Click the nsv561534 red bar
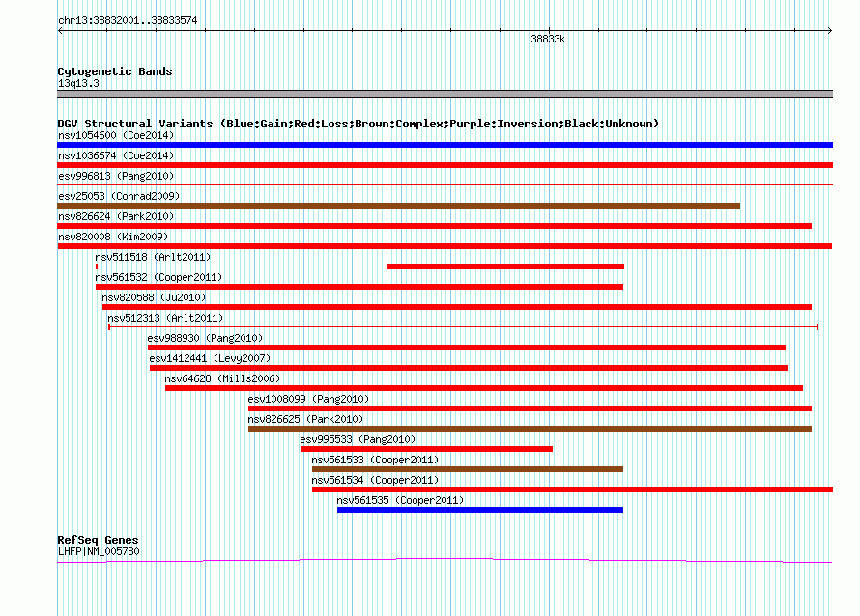Image resolution: width=860 pixels, height=616 pixels. pos(573,490)
